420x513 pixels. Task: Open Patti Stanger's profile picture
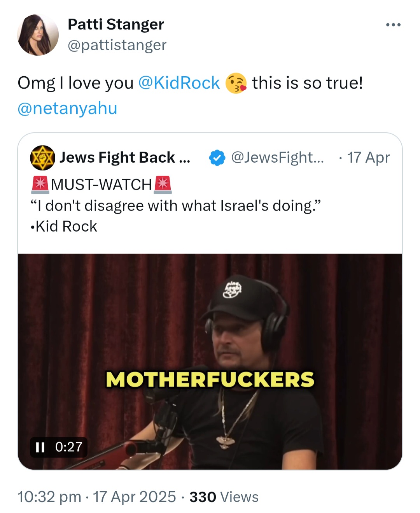click(x=38, y=35)
